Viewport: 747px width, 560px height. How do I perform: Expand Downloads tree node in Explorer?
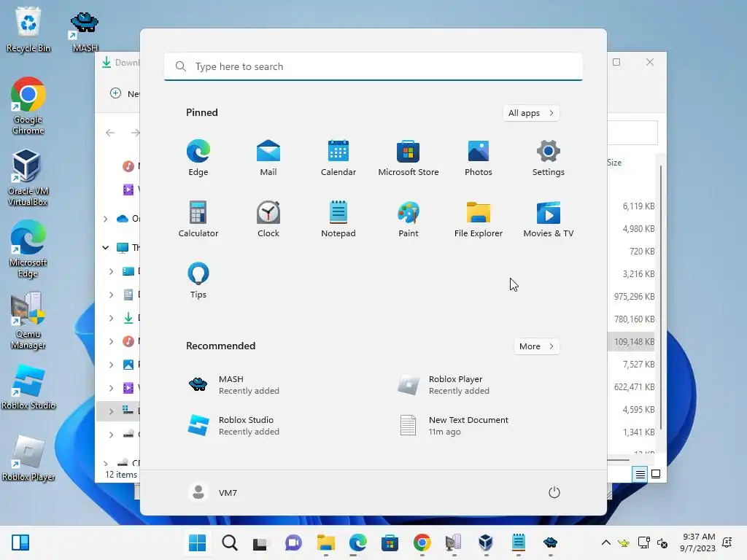[111, 318]
